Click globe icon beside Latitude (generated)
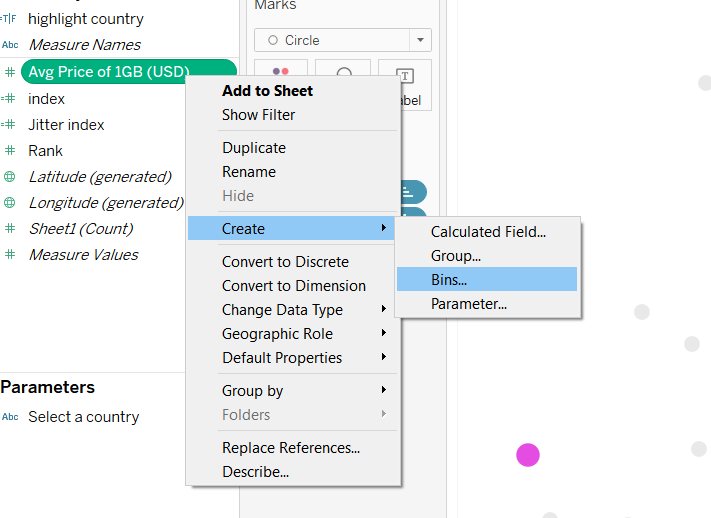 click(10, 177)
